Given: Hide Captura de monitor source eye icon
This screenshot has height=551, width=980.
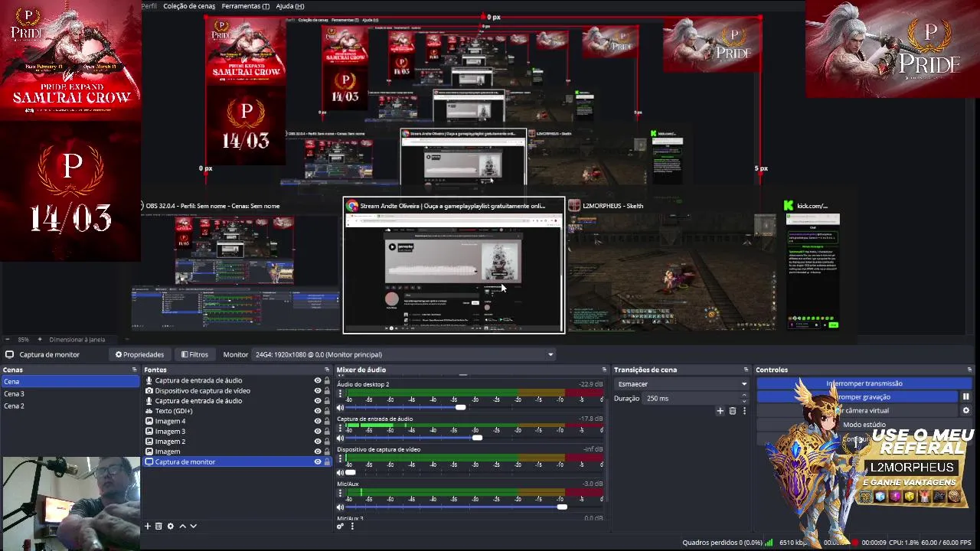Looking at the screenshot, I should click(x=318, y=461).
